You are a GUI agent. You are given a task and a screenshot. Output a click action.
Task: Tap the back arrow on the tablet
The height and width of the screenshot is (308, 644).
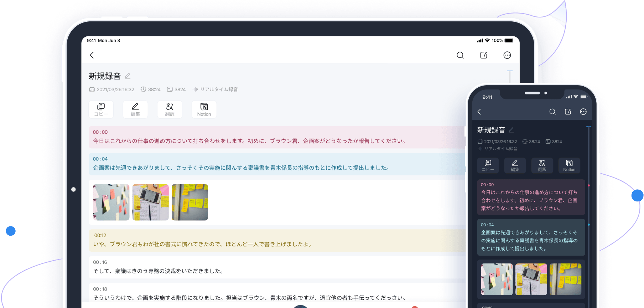tap(92, 55)
